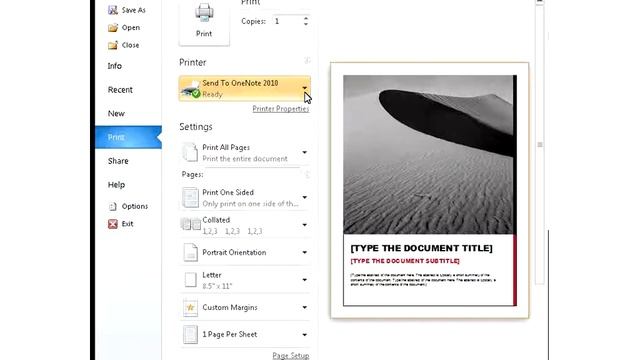Open the Info tab

click(x=115, y=66)
